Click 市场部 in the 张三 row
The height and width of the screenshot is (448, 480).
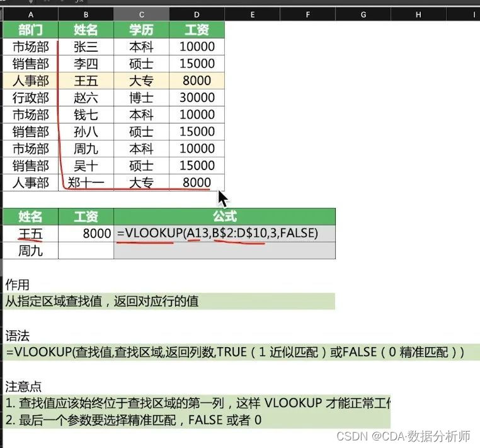point(31,47)
